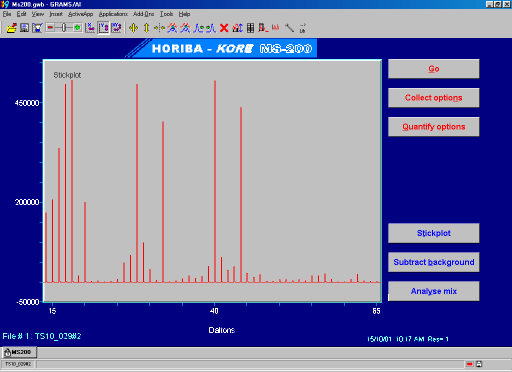
Task: Click the File # 1: TS10_029#2 text
Action: click(x=42, y=336)
